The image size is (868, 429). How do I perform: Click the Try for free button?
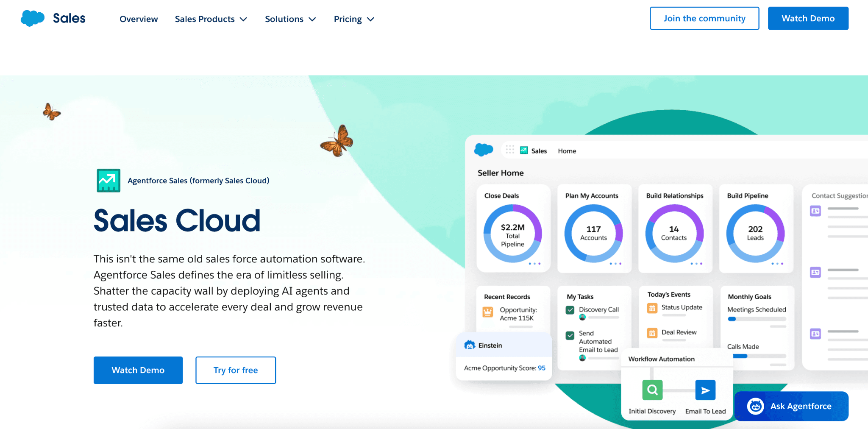235,370
